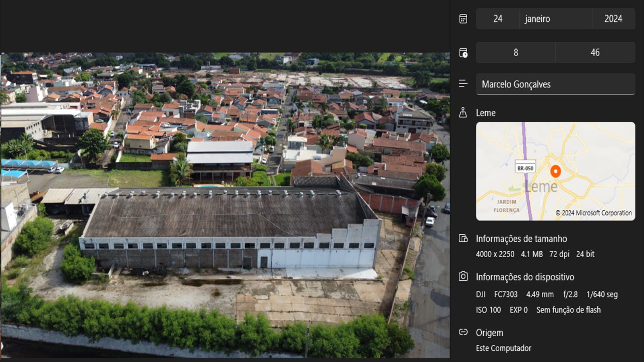The height and width of the screenshot is (362, 644).
Task: Select the hour field showing 8
Action: pyautogui.click(x=516, y=52)
